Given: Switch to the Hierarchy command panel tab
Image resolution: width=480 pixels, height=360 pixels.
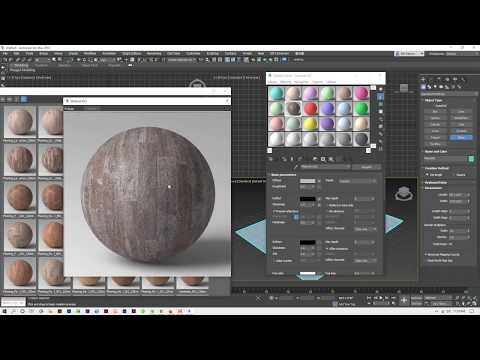Looking at the screenshot, I should coord(439,79).
